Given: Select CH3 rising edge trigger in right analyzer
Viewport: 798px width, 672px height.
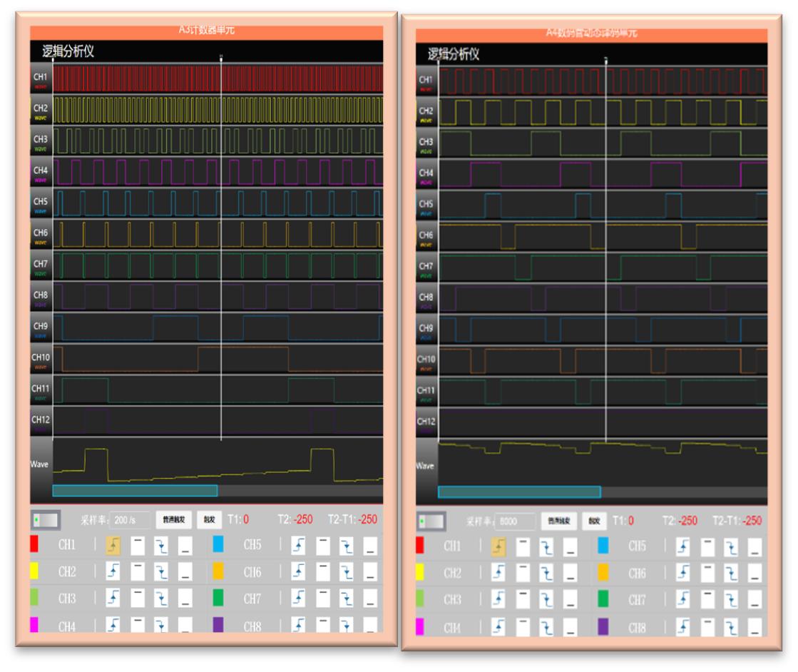Looking at the screenshot, I should click(x=498, y=600).
